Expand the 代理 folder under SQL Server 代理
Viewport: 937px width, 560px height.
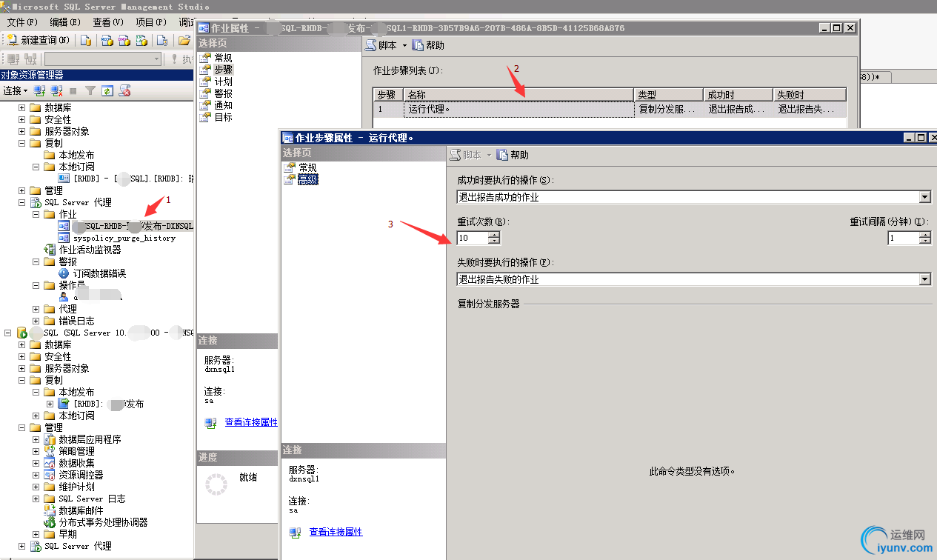coord(36,309)
